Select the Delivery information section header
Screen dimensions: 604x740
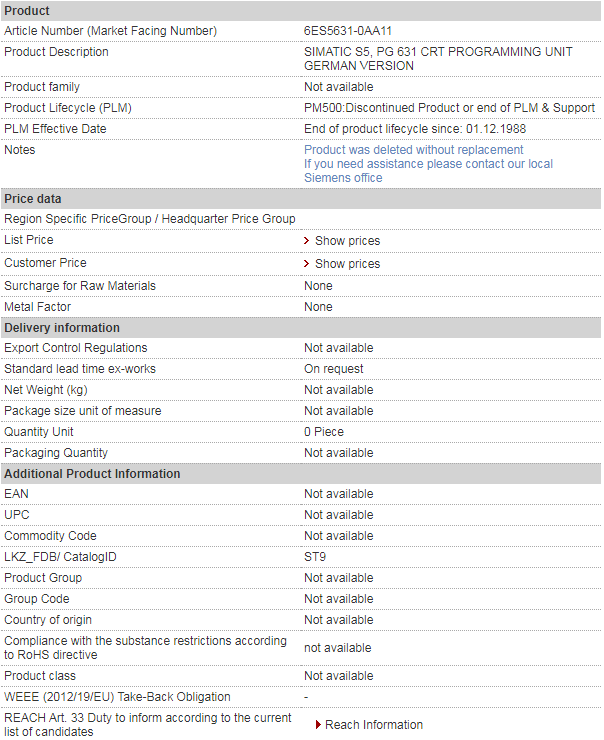coord(62,328)
